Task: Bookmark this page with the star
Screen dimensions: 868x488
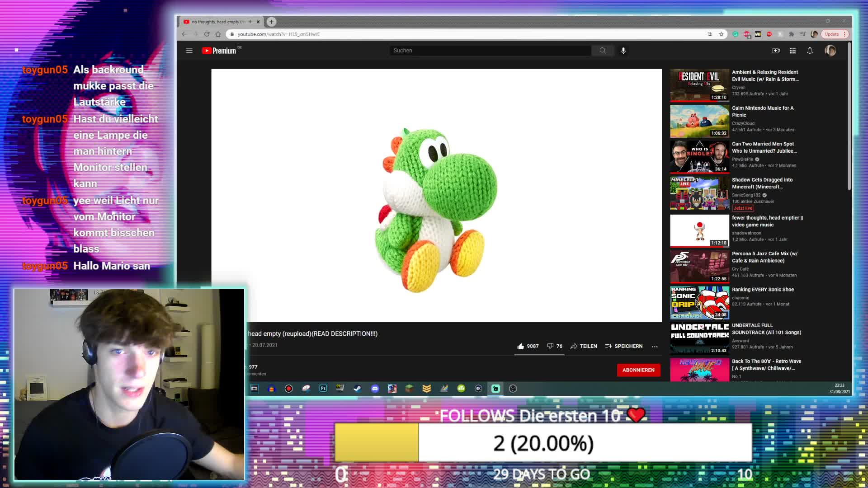Action: point(721,34)
